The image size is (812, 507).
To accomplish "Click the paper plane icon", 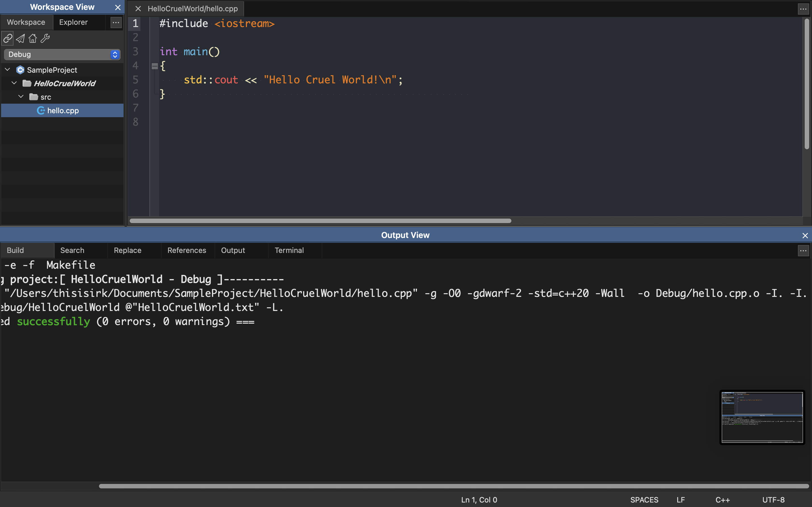I will tap(20, 39).
